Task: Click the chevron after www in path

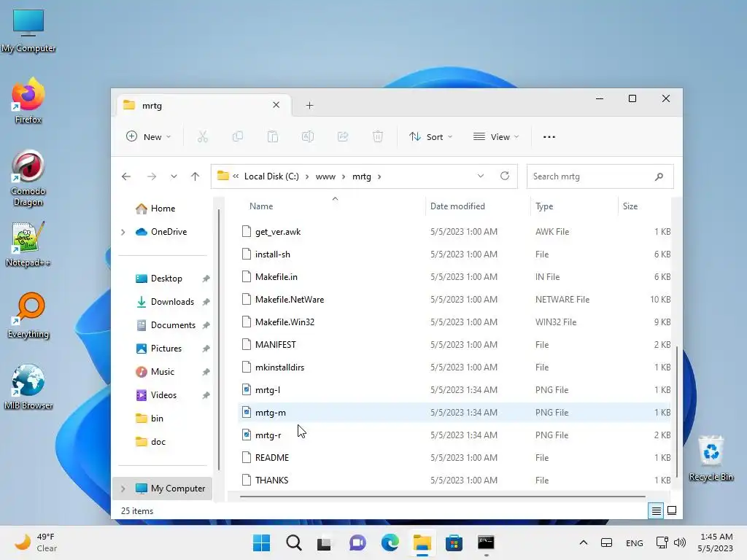Action: click(x=344, y=176)
